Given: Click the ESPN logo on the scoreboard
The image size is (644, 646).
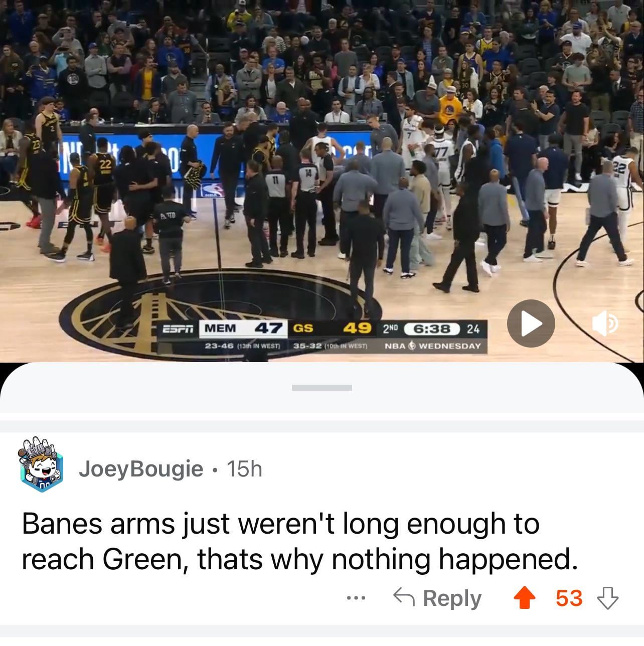Looking at the screenshot, I should tap(178, 329).
